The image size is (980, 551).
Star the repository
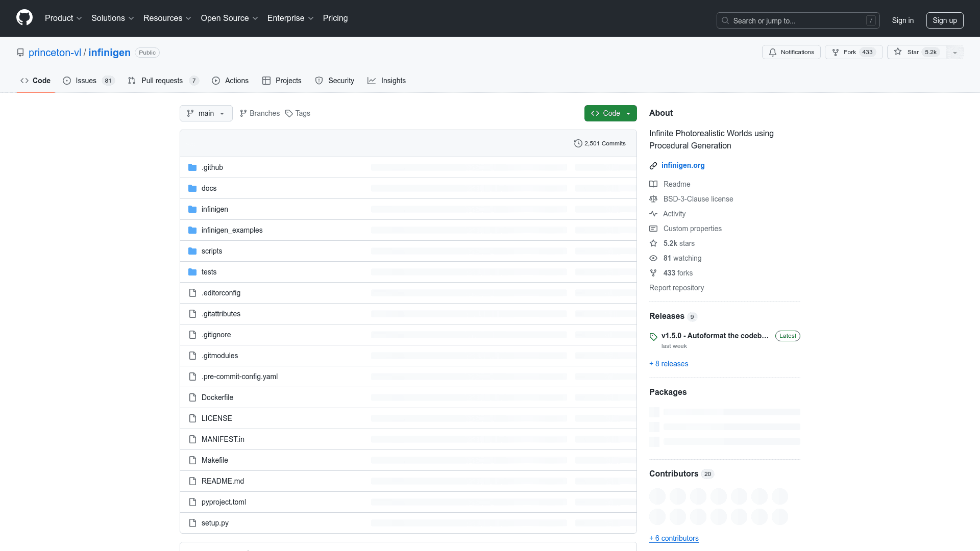pos(917,52)
